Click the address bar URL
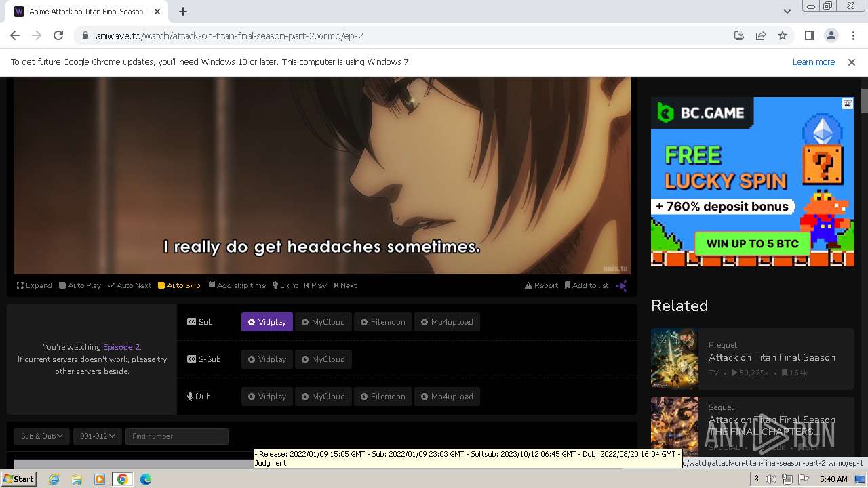The height and width of the screenshot is (488, 868). 229,36
